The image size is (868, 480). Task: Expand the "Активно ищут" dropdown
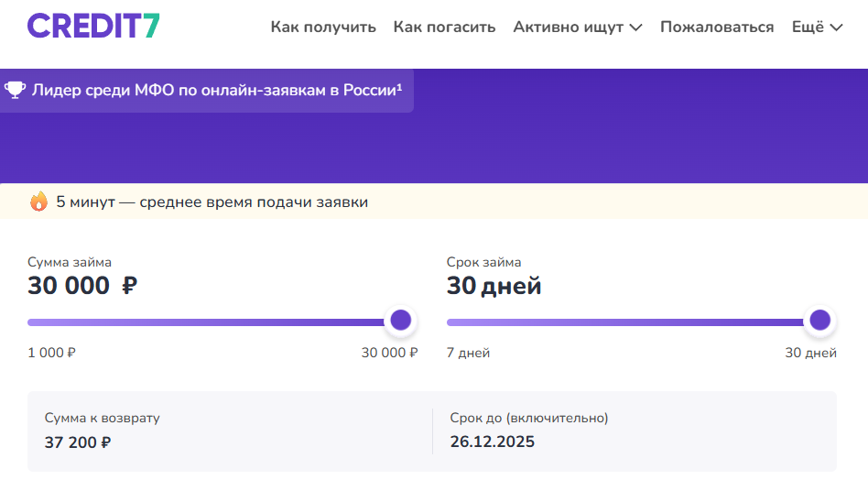(x=577, y=27)
